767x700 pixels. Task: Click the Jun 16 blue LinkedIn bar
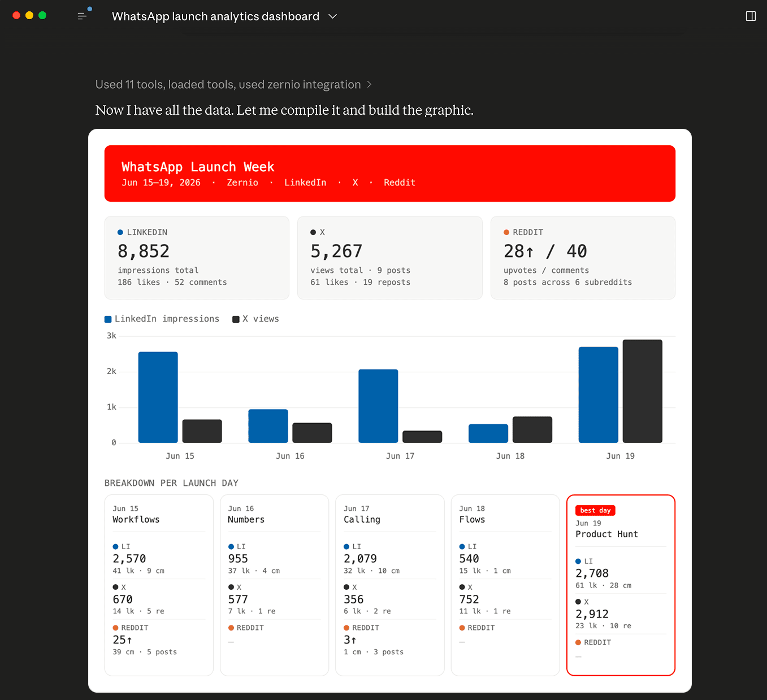click(268, 426)
